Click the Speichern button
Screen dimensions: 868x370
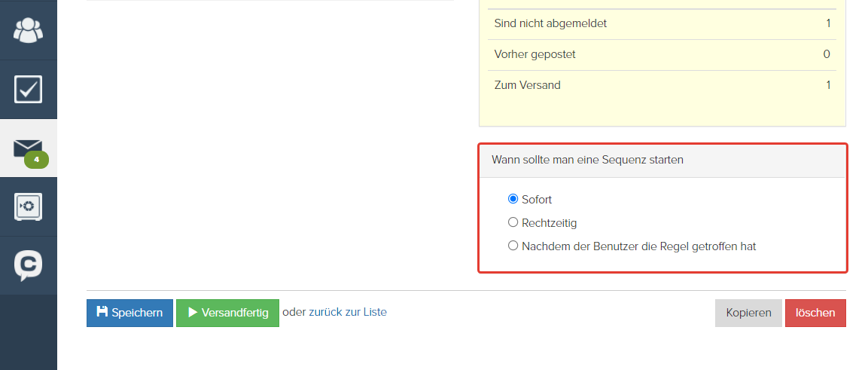tap(129, 313)
